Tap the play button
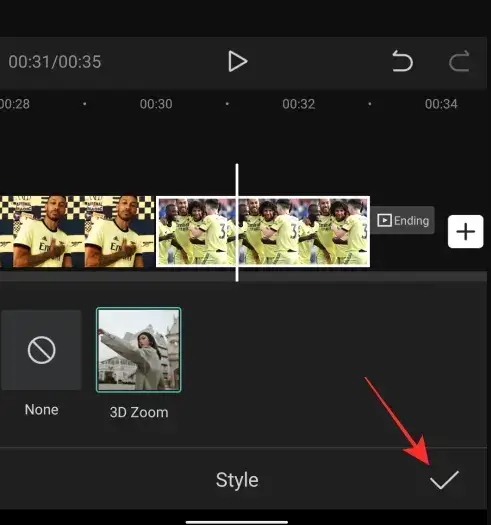The image size is (491, 525). (237, 62)
